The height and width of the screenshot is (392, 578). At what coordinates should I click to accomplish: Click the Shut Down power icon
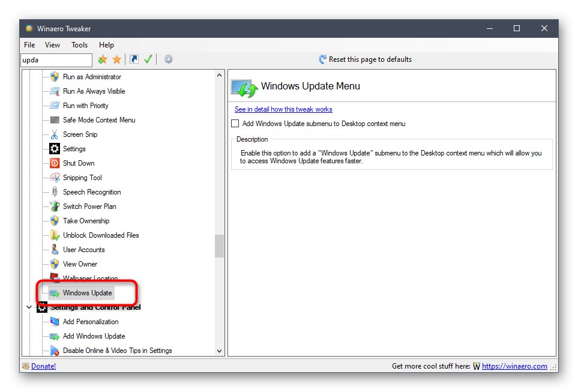(55, 163)
